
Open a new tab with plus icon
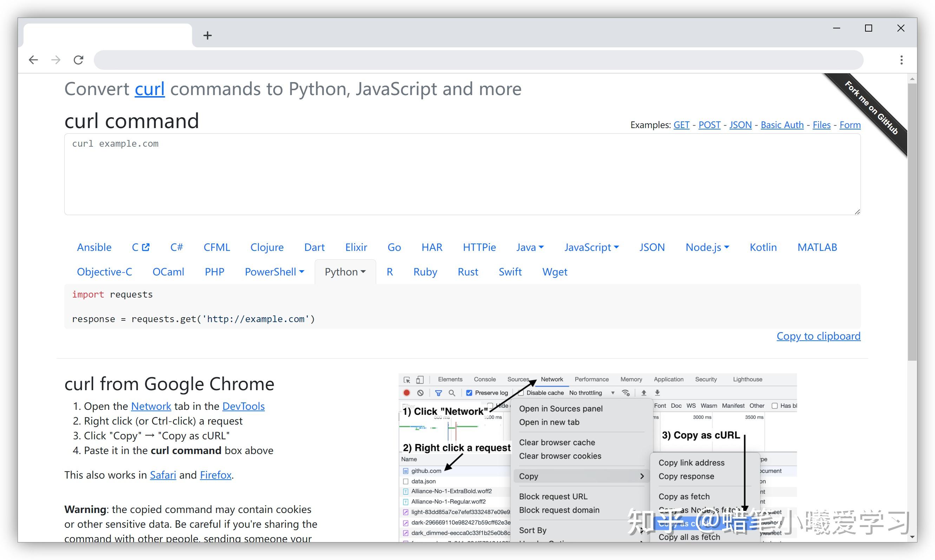(x=207, y=35)
